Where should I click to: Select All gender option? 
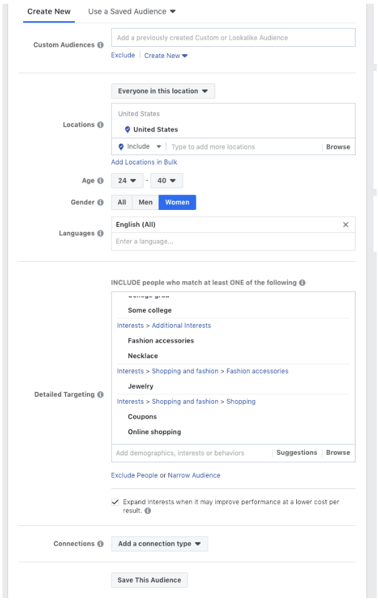pos(122,202)
